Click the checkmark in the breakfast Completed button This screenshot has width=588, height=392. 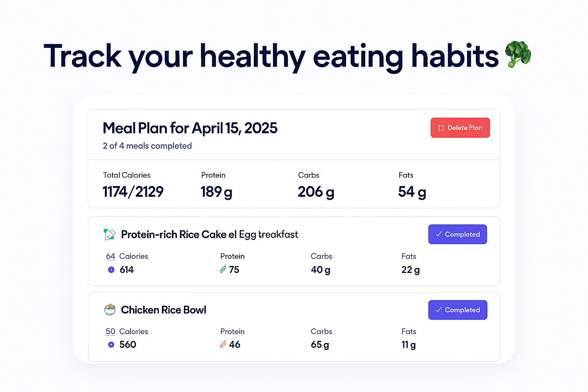click(x=439, y=234)
